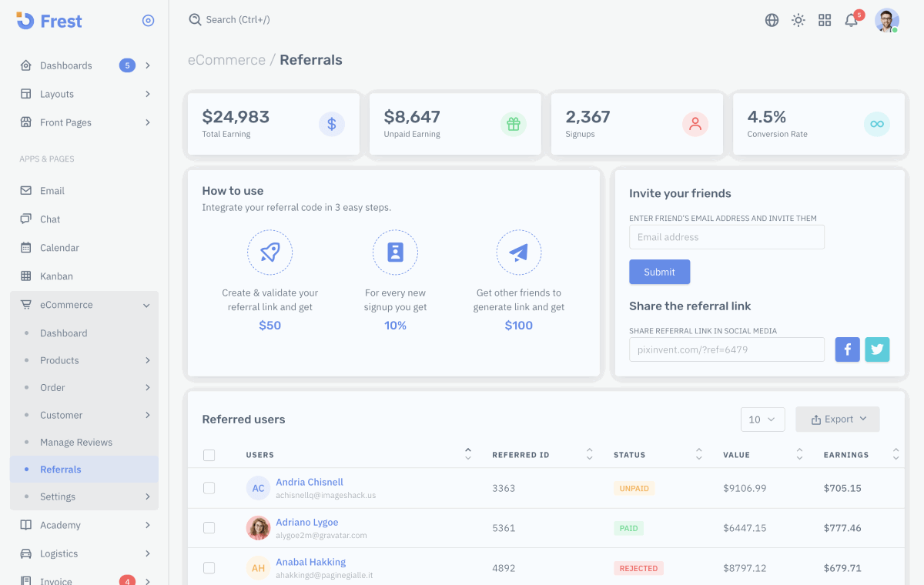This screenshot has height=585, width=924.
Task: Click the friend's email address input field
Action: pos(726,236)
